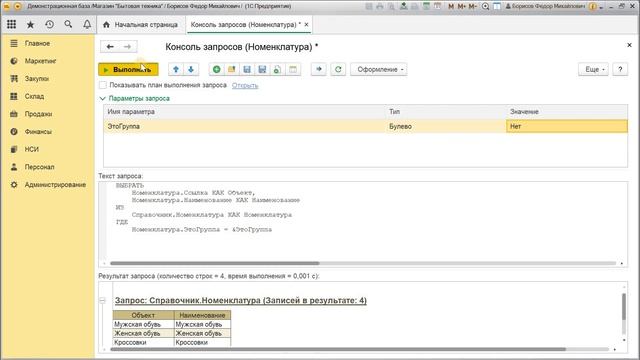Select the 'Булево' type cell

[x=446, y=126]
